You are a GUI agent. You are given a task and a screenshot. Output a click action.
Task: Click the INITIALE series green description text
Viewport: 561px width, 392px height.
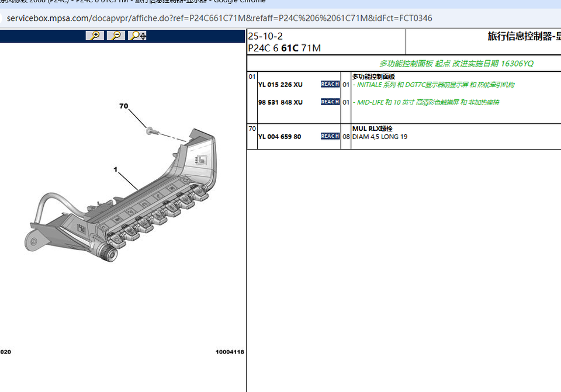433,85
